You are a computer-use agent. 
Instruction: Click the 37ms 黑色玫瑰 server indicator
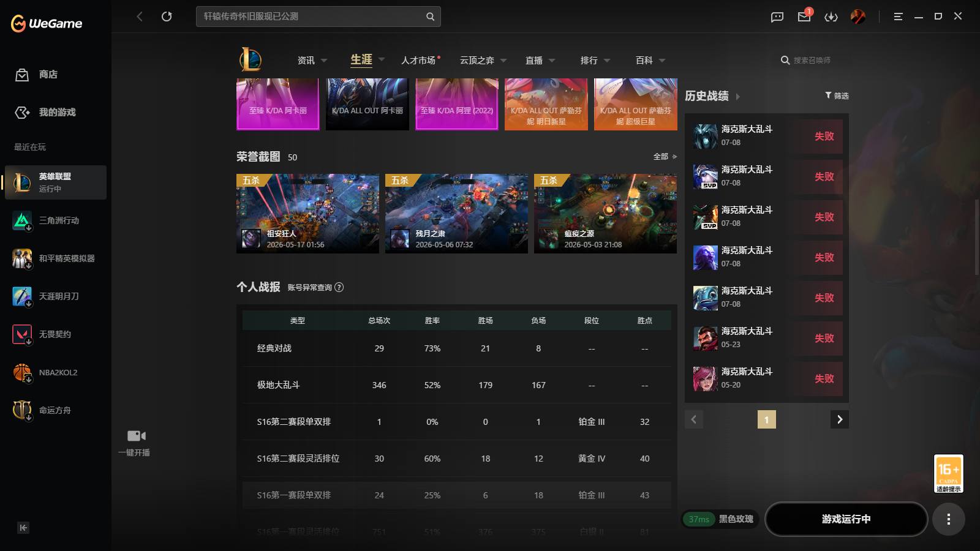[x=720, y=519]
